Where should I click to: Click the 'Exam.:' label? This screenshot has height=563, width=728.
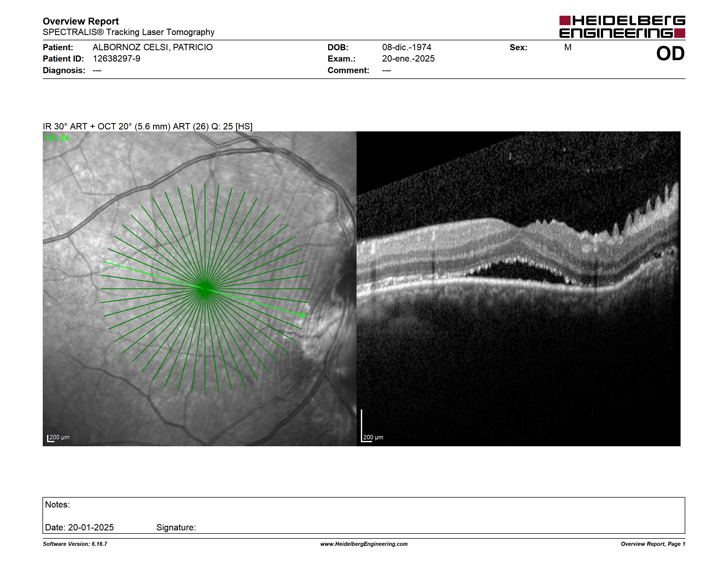point(342,59)
